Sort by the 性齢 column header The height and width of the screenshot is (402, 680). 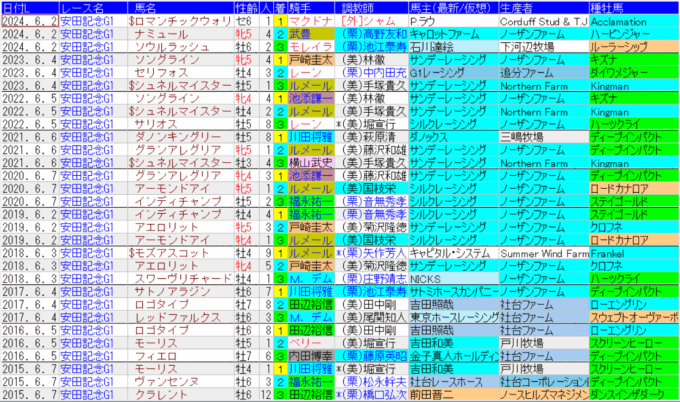(247, 8)
